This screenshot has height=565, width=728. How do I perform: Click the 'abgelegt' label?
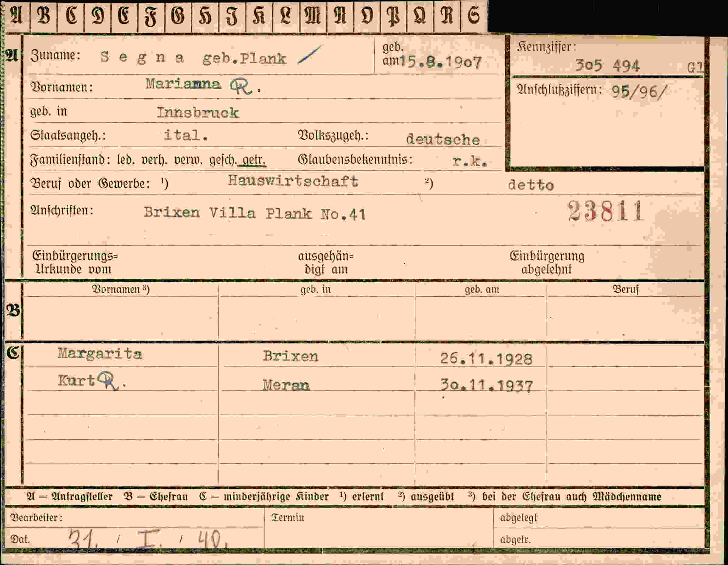point(518,518)
